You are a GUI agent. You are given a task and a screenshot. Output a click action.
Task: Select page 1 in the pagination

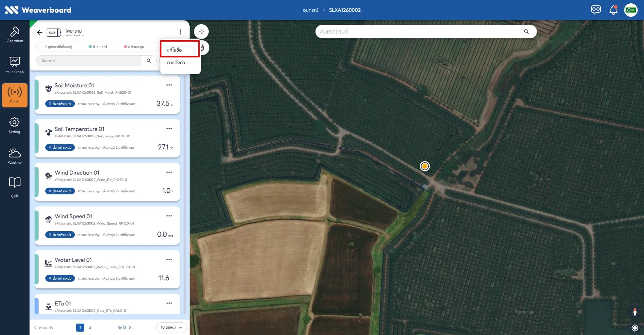80,328
